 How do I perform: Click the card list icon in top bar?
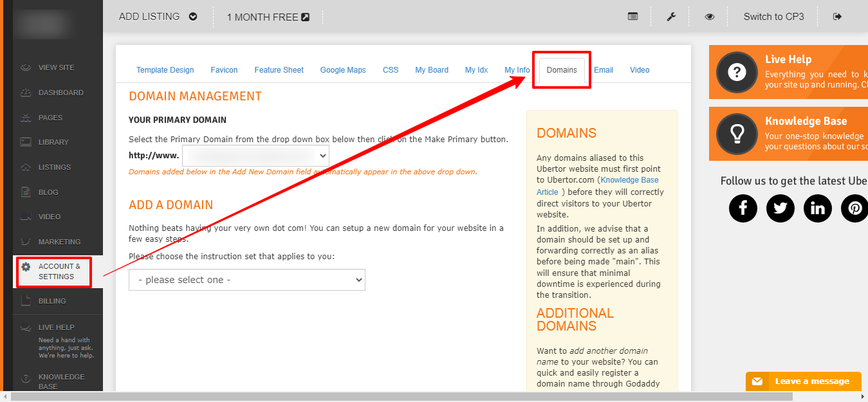633,17
